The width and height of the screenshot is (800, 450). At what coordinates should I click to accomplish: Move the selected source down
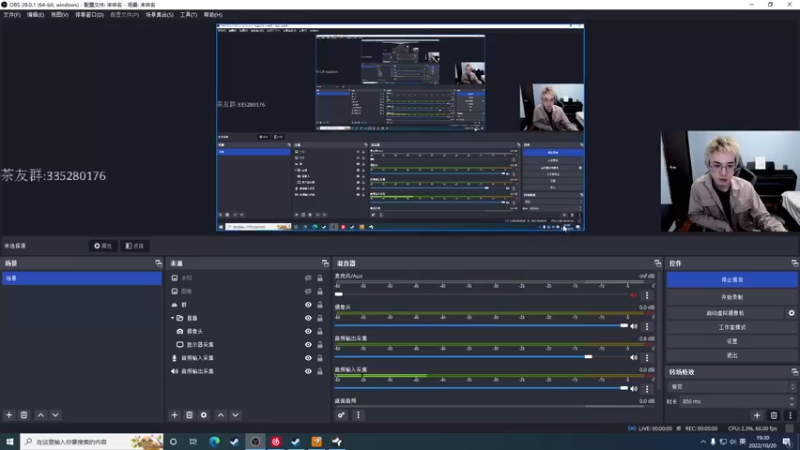tap(235, 415)
